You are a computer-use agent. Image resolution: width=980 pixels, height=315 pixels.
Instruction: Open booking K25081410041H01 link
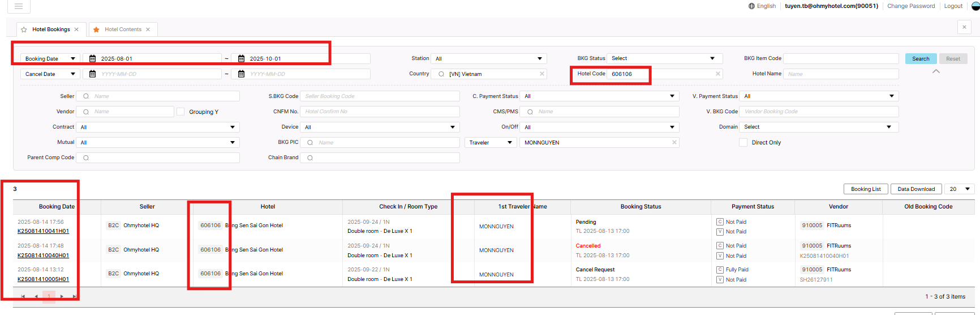coord(43,231)
